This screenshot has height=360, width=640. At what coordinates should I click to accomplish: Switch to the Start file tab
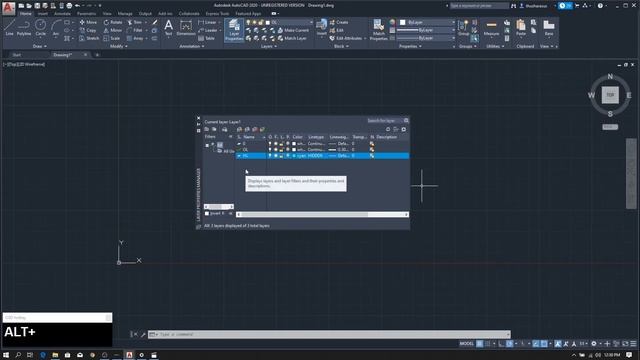click(17, 55)
